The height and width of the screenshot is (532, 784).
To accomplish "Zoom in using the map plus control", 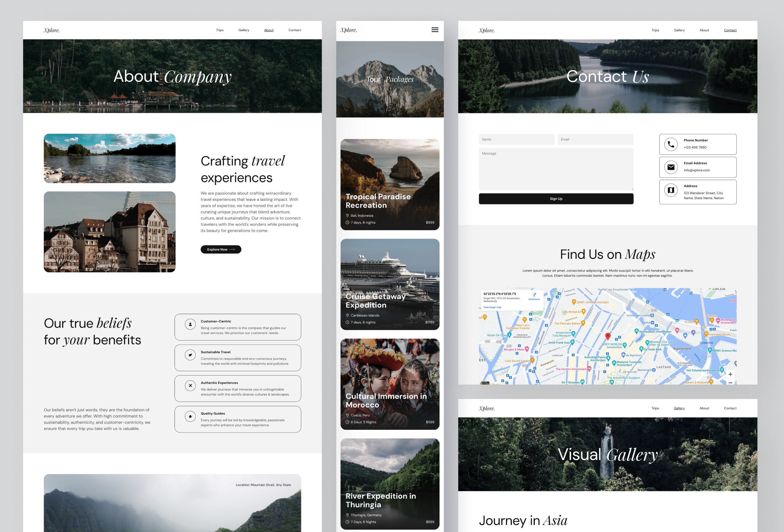I will pos(730,374).
